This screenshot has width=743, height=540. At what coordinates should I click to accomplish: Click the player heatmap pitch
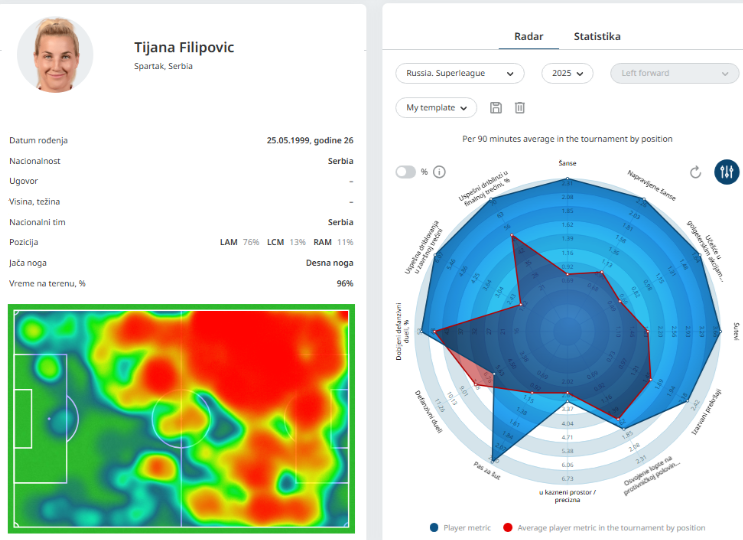pyautogui.click(x=181, y=419)
